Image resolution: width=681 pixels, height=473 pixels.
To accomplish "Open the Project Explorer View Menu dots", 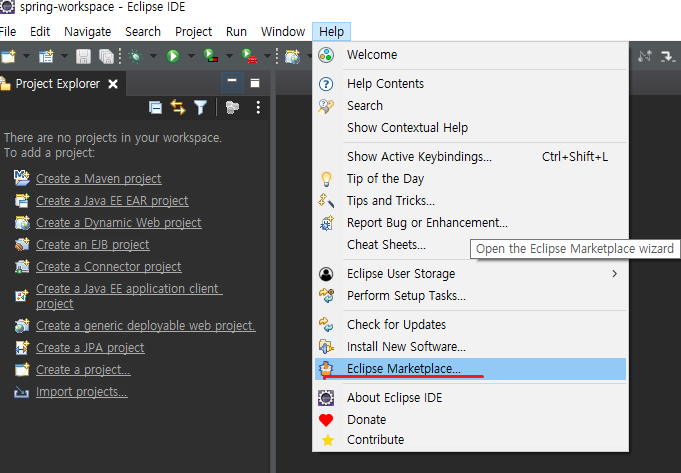I will pos(258,107).
